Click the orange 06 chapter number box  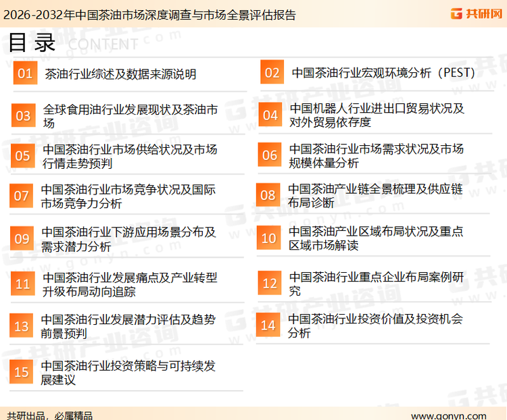pyautogui.click(x=270, y=155)
